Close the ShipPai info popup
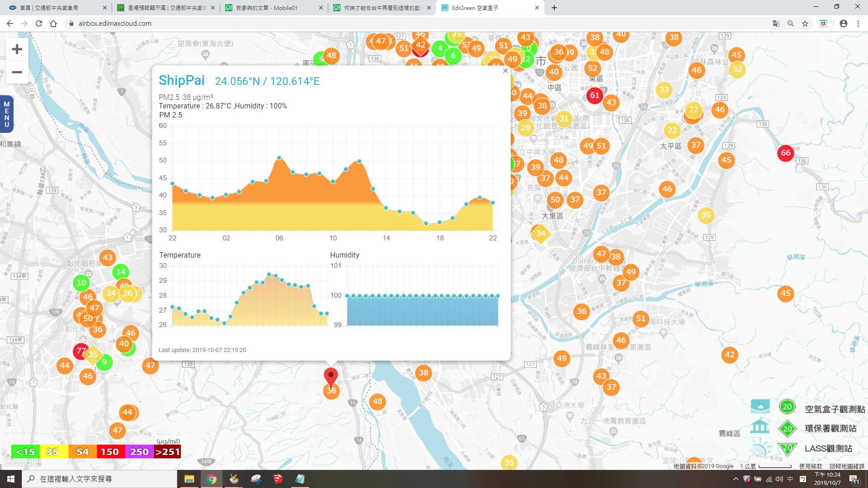 [x=505, y=70]
